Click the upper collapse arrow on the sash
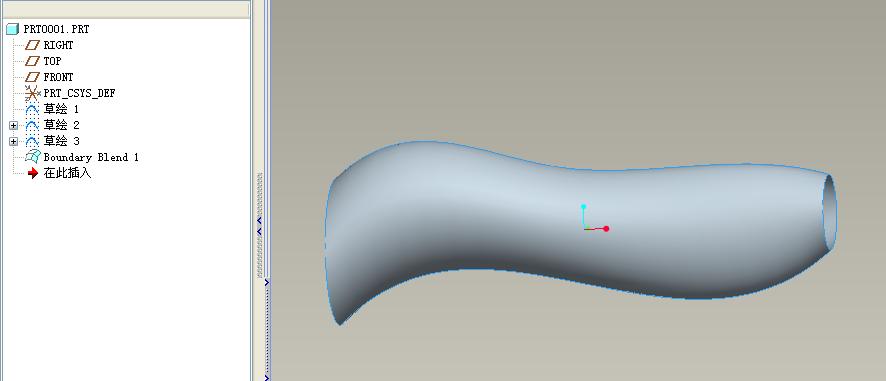 (259, 220)
